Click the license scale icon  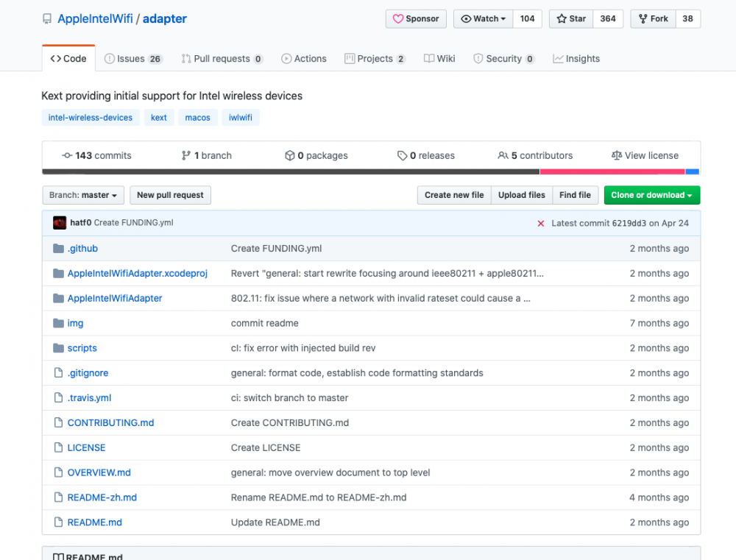[x=617, y=155]
